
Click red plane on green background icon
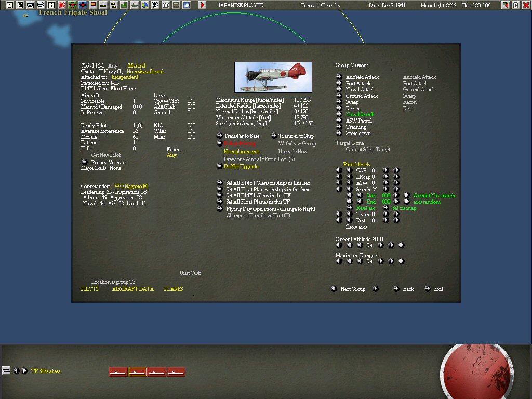(72, 5)
